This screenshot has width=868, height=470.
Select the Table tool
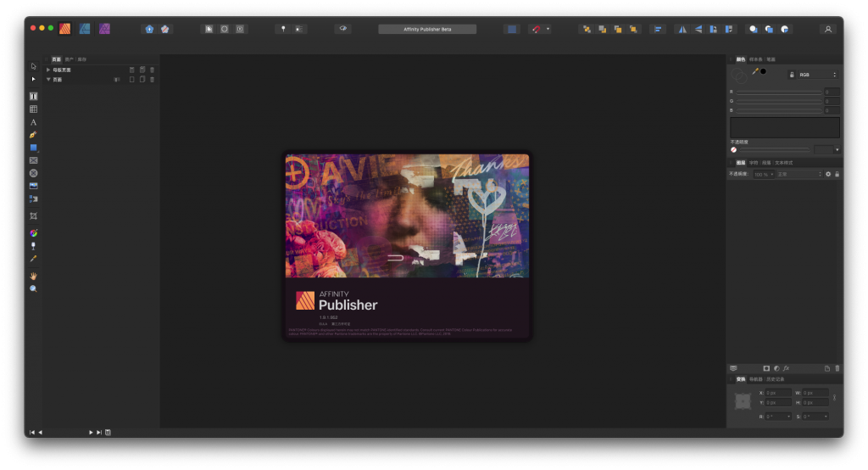click(33, 109)
